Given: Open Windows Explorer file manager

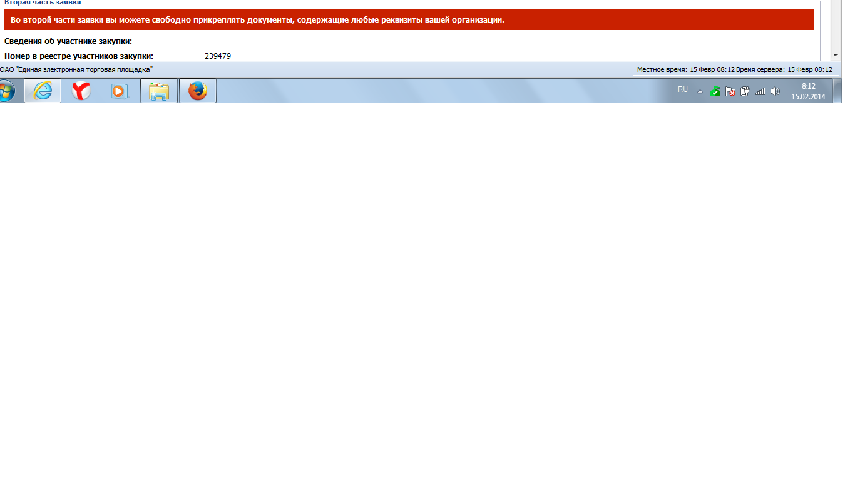Looking at the screenshot, I should pyautogui.click(x=159, y=91).
